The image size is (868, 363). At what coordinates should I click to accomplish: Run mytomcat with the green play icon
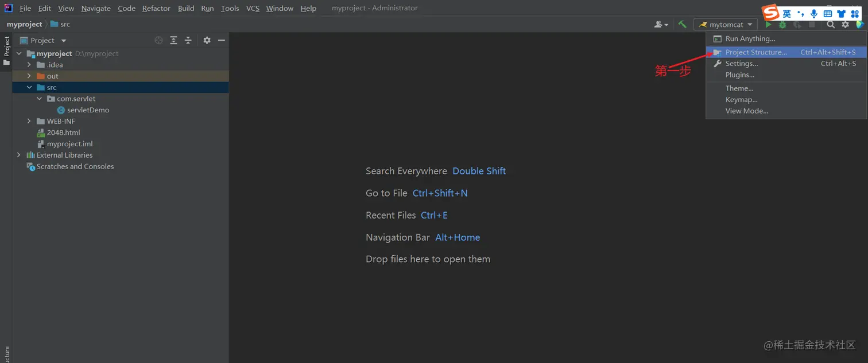768,25
